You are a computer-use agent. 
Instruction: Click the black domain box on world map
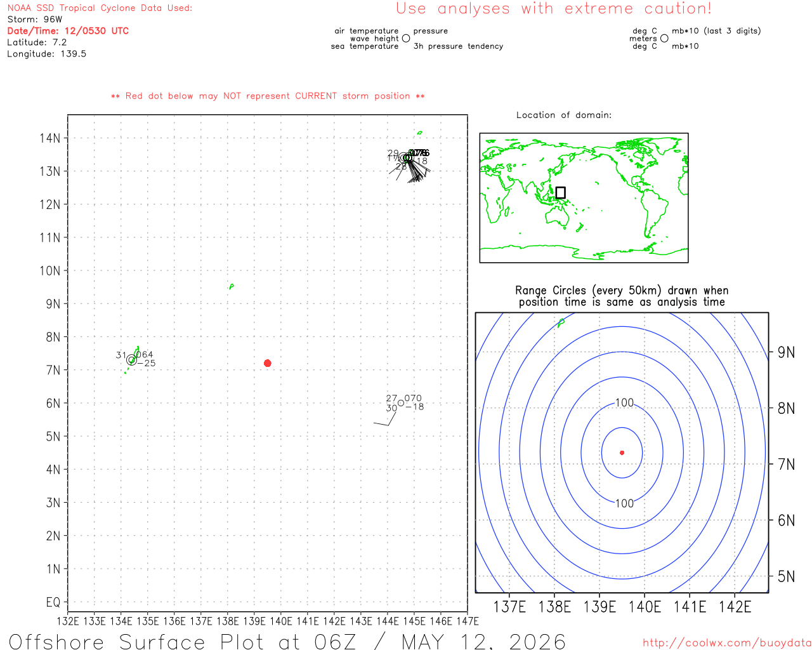pos(560,192)
